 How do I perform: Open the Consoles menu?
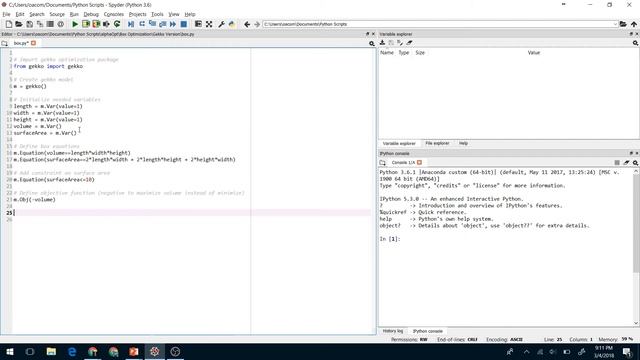pos(113,14)
